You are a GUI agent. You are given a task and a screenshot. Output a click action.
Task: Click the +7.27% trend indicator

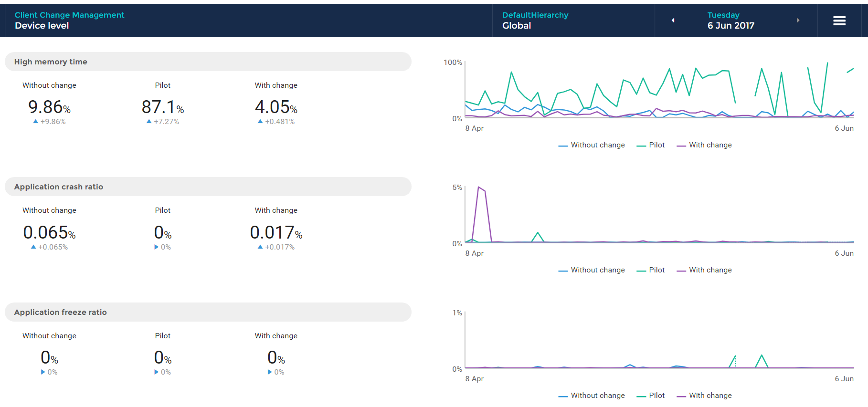(163, 122)
